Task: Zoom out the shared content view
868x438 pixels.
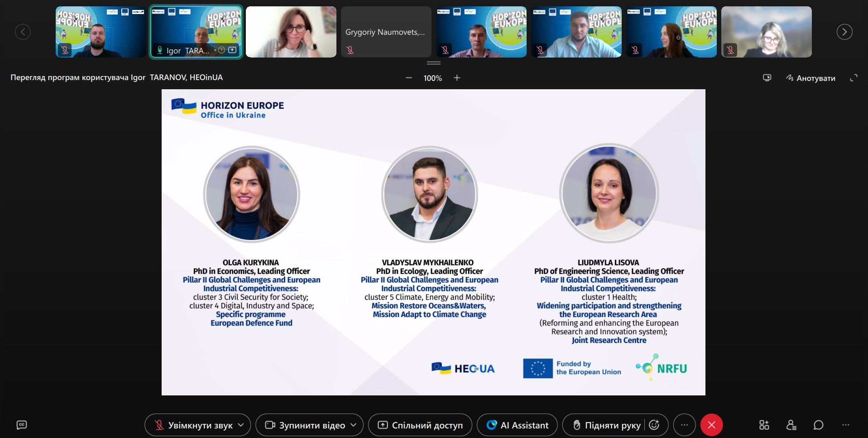Action: click(x=409, y=78)
